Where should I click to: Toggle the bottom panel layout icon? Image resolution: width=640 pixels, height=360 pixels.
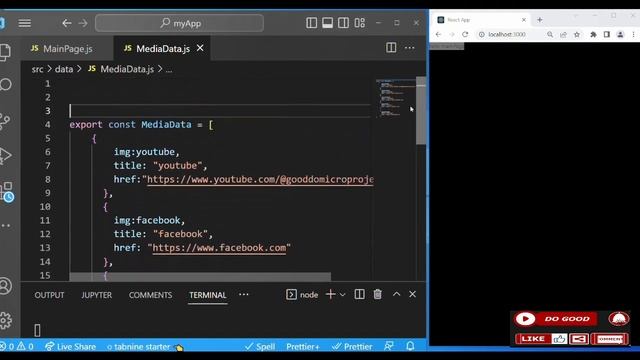[x=327, y=23]
